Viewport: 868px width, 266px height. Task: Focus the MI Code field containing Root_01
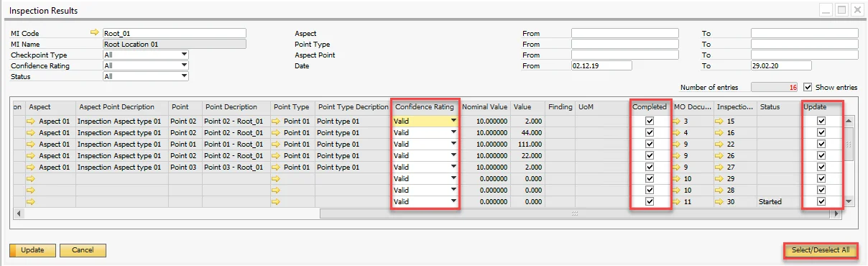pyautogui.click(x=174, y=33)
